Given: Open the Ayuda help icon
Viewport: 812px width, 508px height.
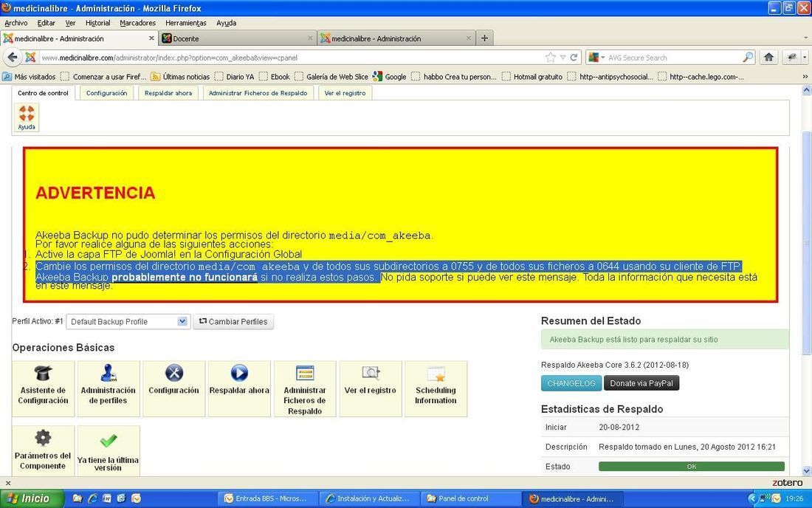Looking at the screenshot, I should point(27,117).
